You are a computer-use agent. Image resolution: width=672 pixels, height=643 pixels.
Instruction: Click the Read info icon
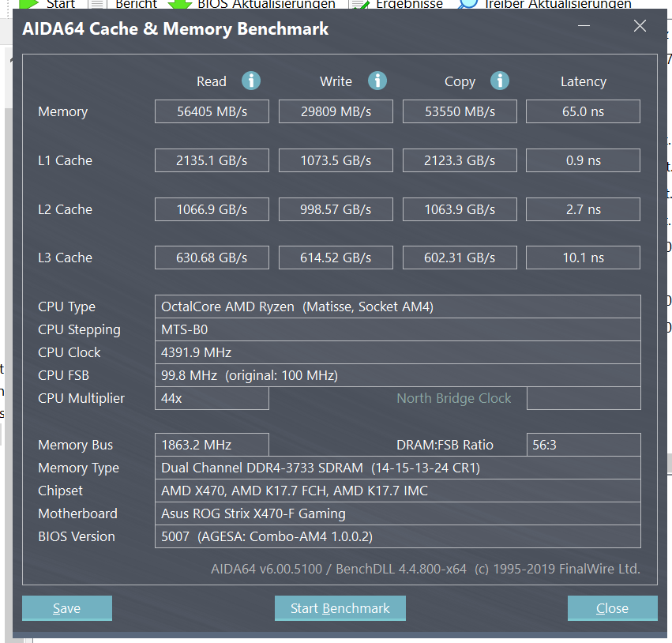pos(251,81)
